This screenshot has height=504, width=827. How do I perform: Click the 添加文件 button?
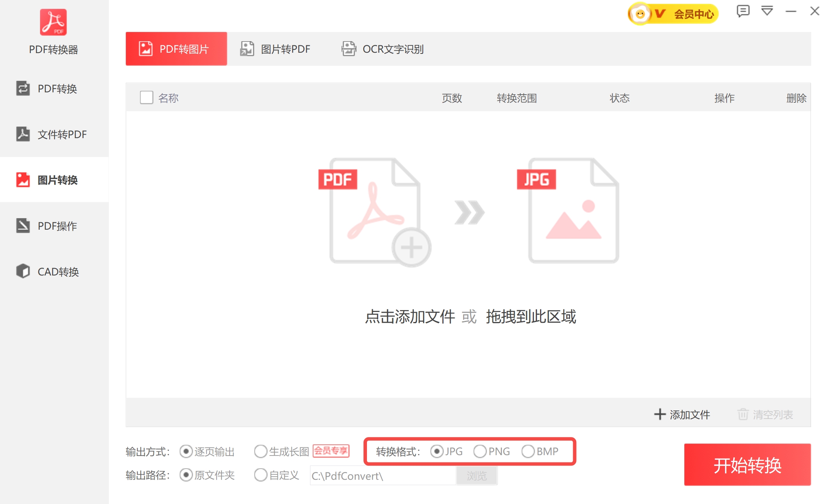pos(682,414)
